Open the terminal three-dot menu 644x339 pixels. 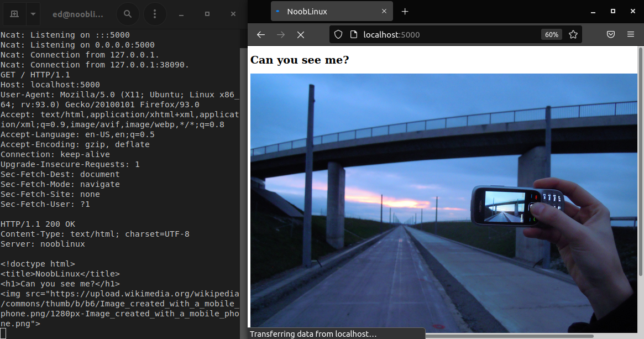click(155, 13)
